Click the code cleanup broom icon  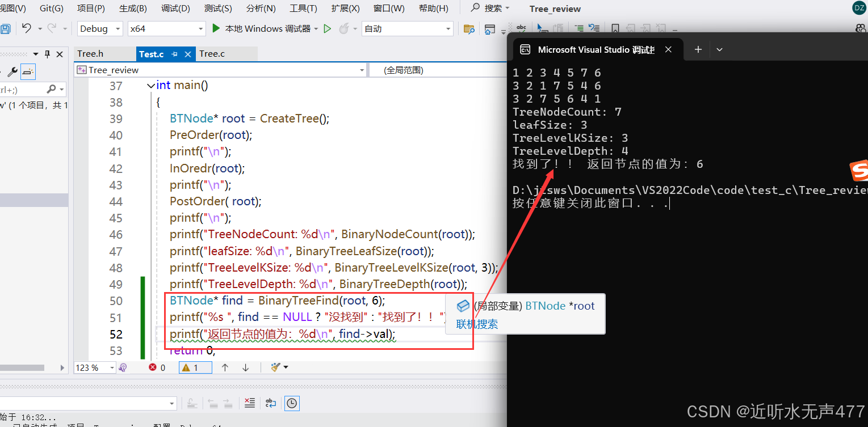click(276, 367)
